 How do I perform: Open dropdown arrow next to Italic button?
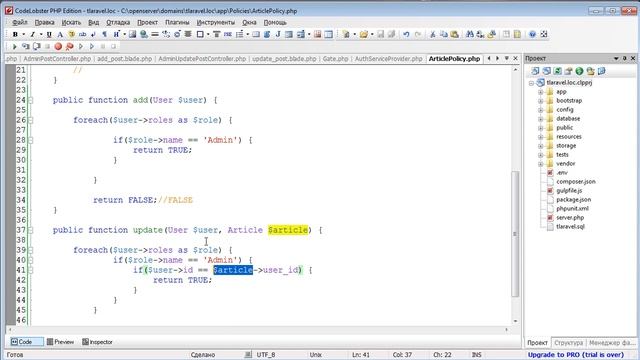tap(40, 35)
